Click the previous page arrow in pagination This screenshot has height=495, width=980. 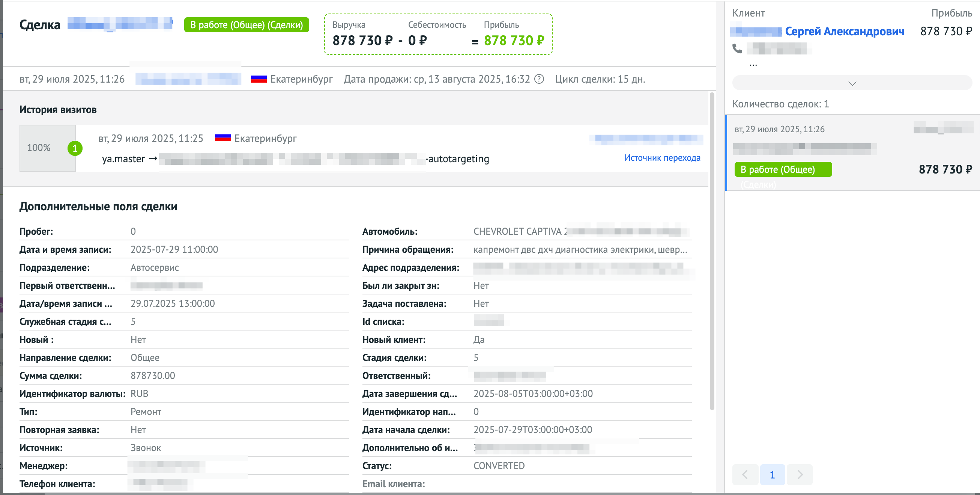tap(745, 474)
